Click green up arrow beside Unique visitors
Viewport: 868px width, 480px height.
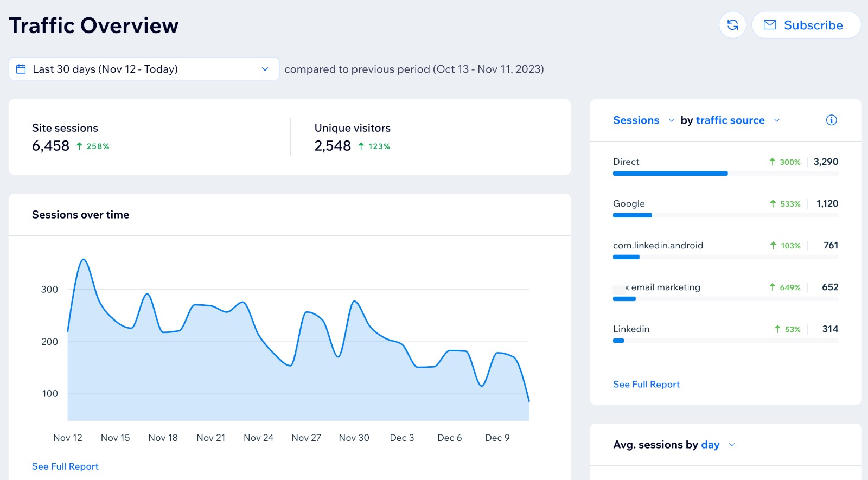point(361,146)
